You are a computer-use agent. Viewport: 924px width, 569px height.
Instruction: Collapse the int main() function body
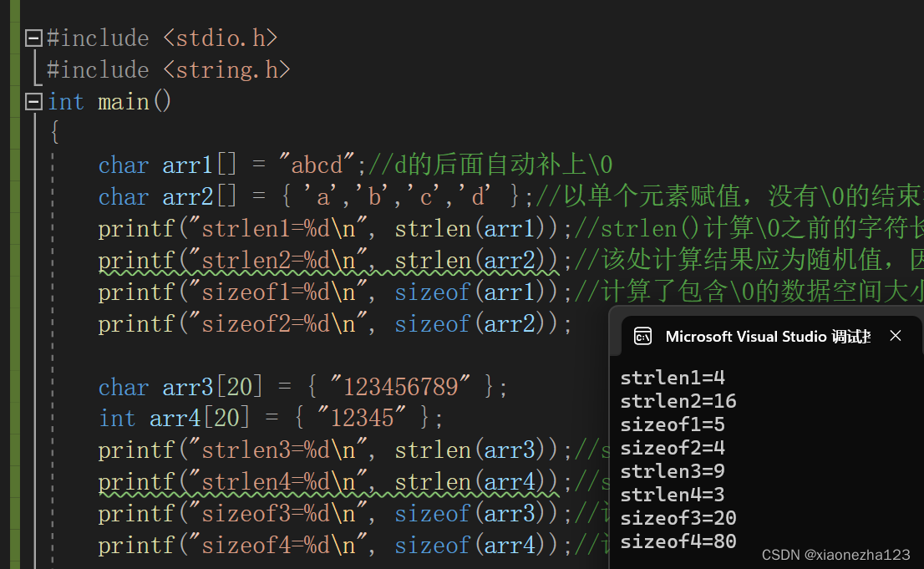pyautogui.click(x=32, y=101)
